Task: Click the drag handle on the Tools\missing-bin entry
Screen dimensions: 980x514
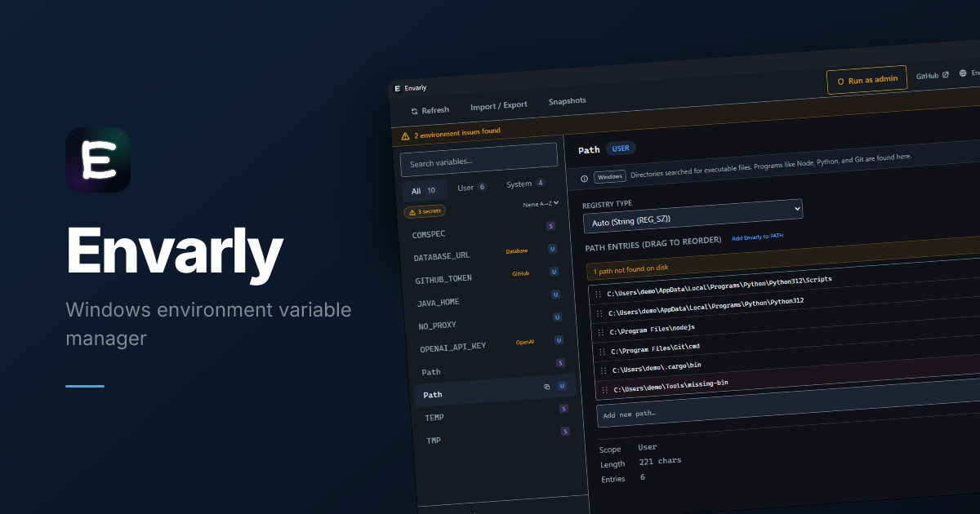Action: tap(607, 390)
